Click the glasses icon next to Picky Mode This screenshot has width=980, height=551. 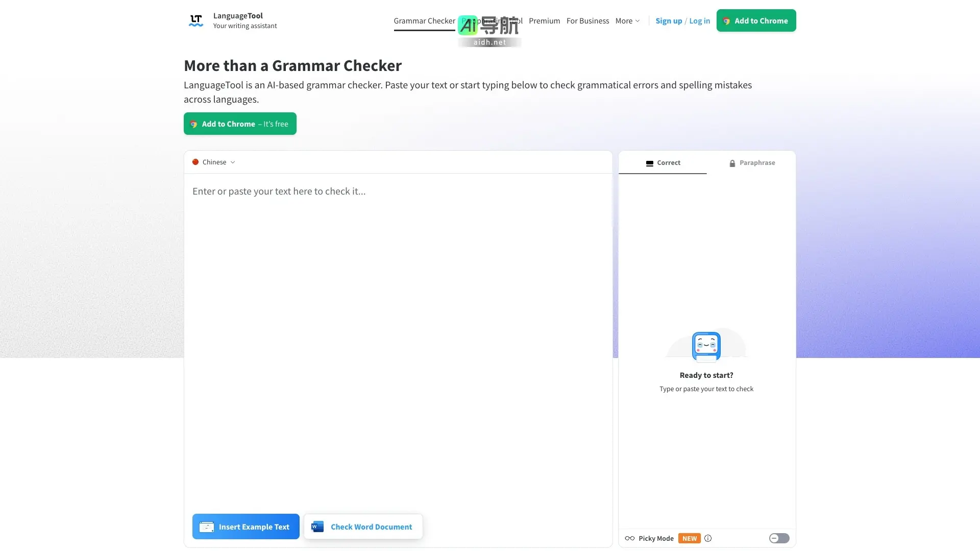(x=629, y=538)
